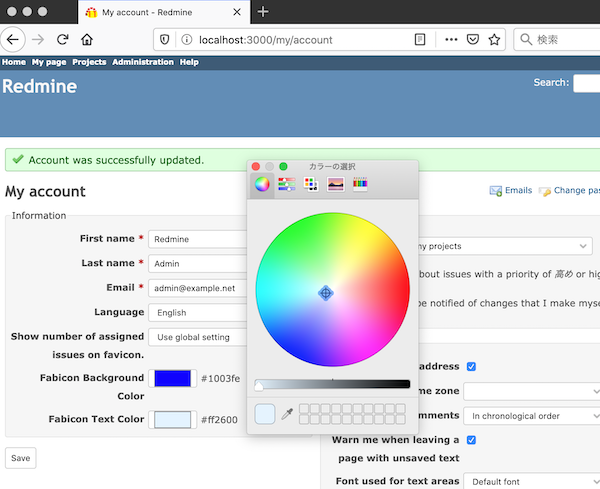Click the browser search box
Image resolution: width=600 pixels, height=489 pixels.
557,39
